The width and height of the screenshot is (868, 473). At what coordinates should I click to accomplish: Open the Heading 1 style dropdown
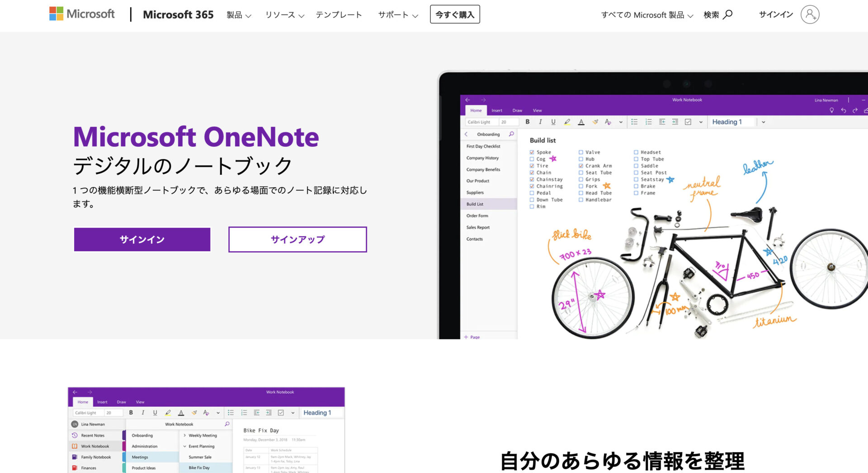coord(764,122)
